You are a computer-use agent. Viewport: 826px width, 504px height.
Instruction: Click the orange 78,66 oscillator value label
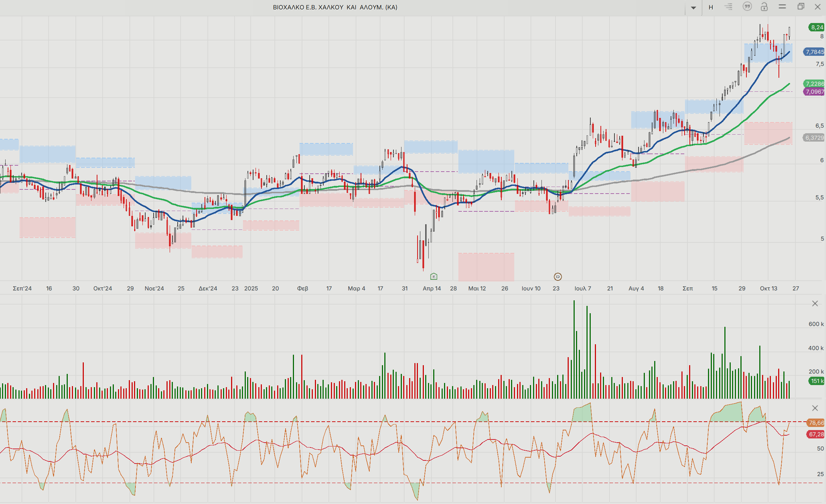(x=816, y=423)
